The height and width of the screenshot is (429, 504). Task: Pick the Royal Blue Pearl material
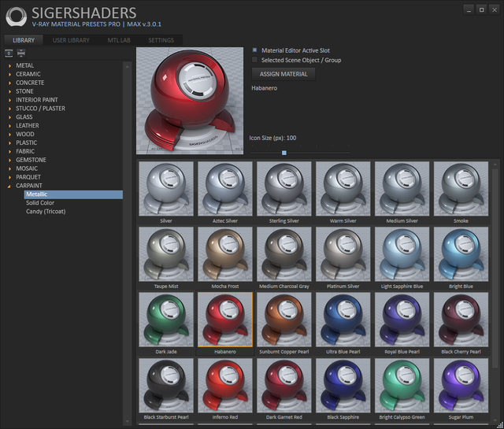tap(402, 320)
